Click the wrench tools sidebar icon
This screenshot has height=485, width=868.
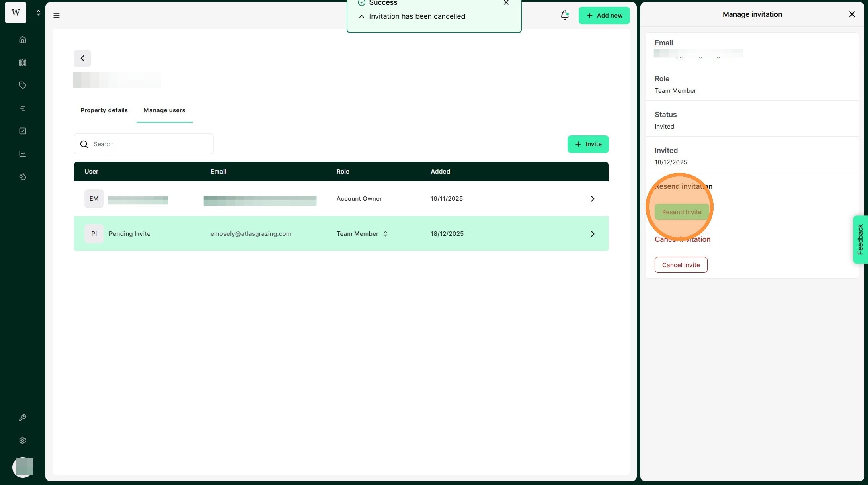point(23,418)
